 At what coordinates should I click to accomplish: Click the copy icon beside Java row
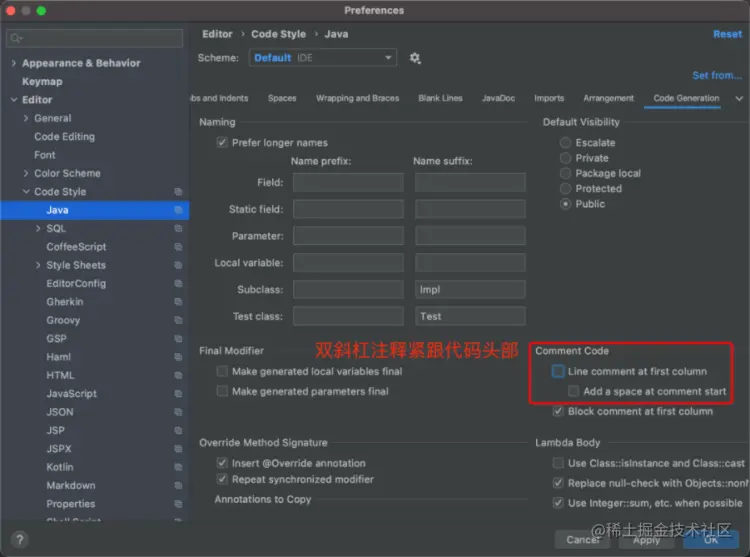tap(178, 210)
